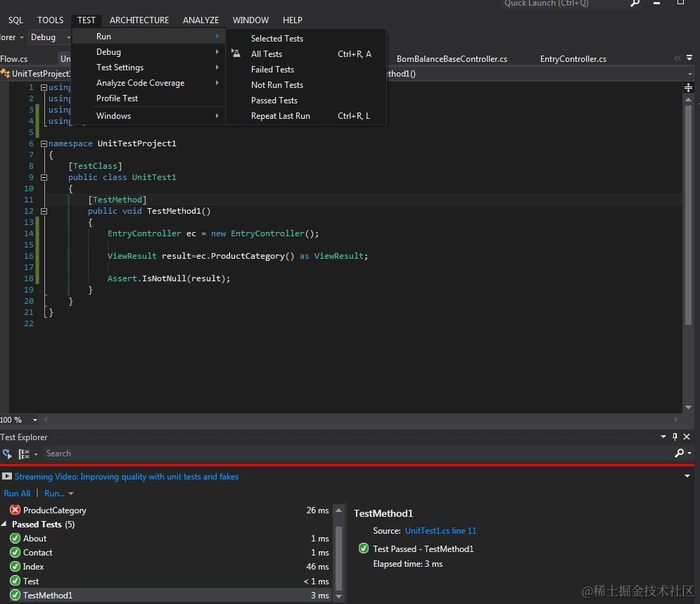This screenshot has width=700, height=604.
Task: Click the horizontal scrollbar left arrow
Action: click(x=46, y=419)
